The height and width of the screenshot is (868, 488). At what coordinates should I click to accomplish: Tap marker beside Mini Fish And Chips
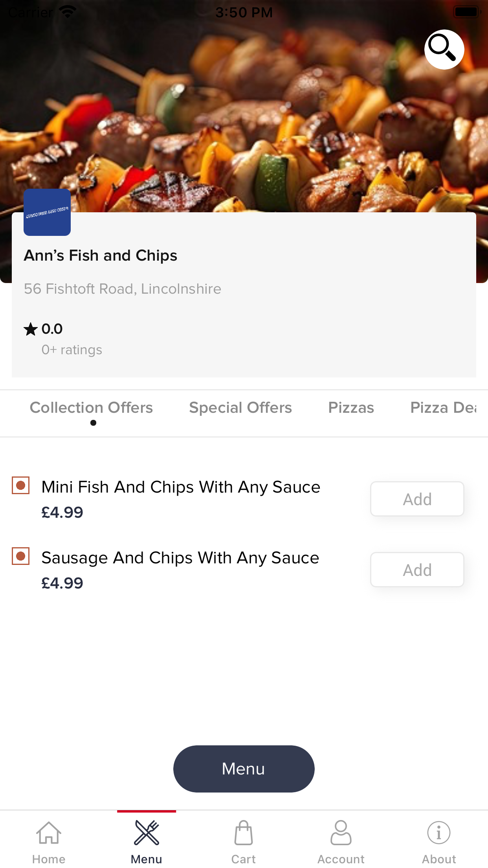pos(21,485)
